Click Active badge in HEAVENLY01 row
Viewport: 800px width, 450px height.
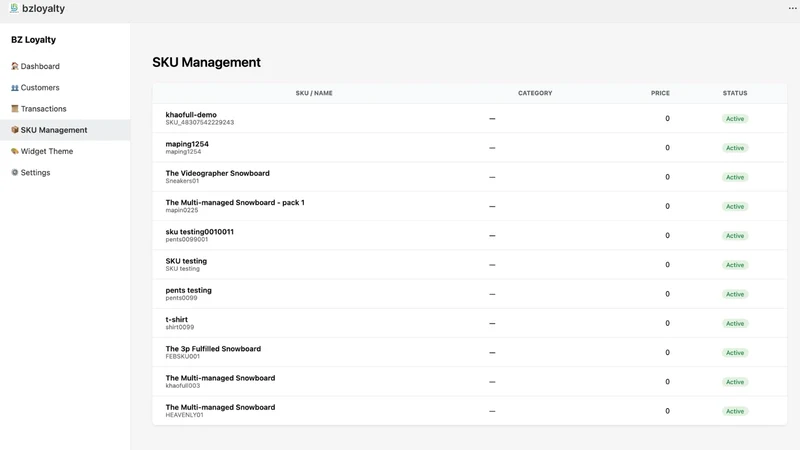pos(735,411)
